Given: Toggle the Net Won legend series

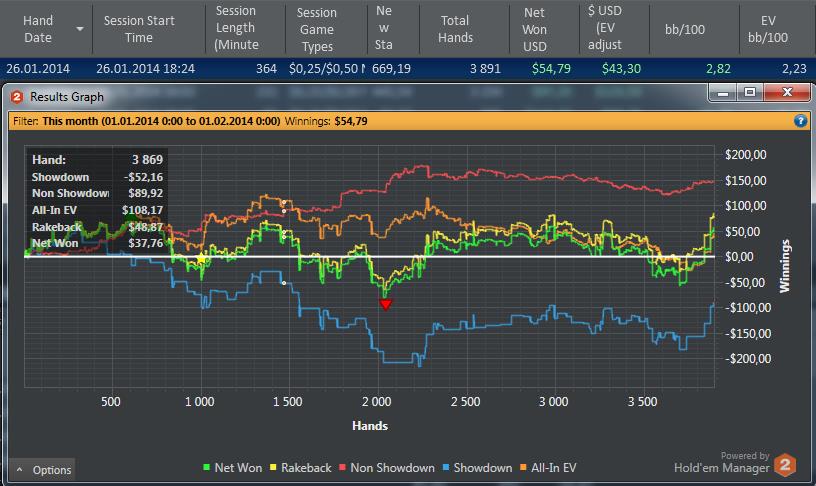Looking at the screenshot, I should point(233,467).
